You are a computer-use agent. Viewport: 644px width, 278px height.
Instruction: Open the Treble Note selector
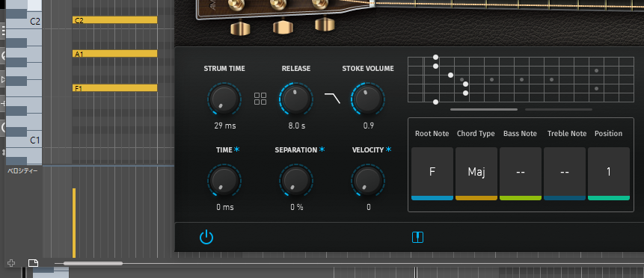[565, 173]
